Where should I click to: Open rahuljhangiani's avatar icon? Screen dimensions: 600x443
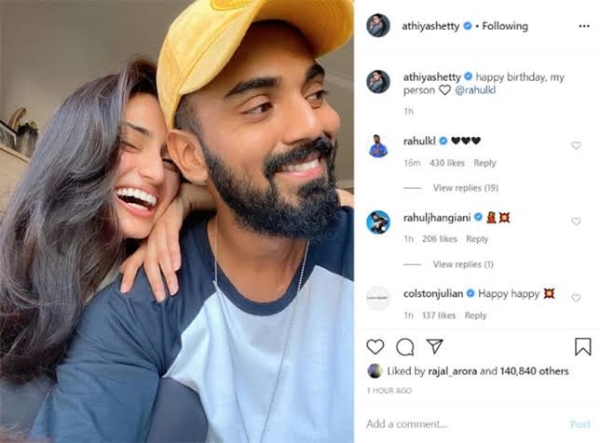[378, 222]
